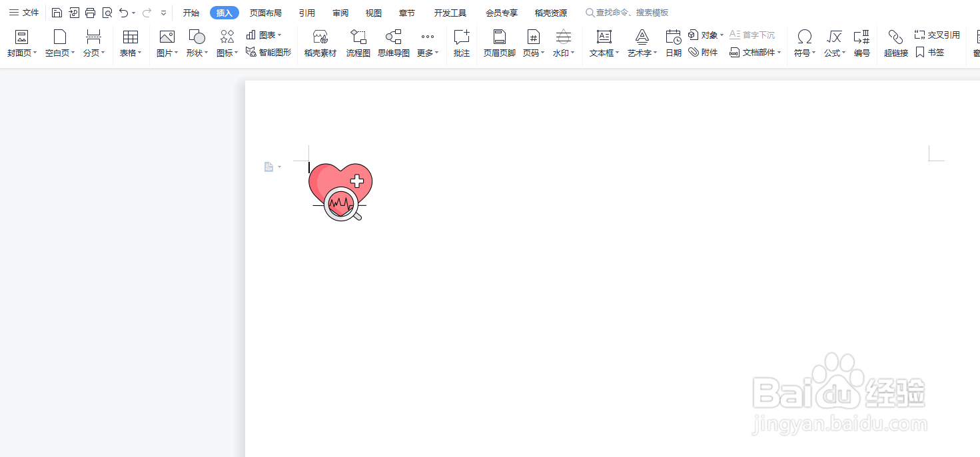Insert a 空白页 blank page

60,44
